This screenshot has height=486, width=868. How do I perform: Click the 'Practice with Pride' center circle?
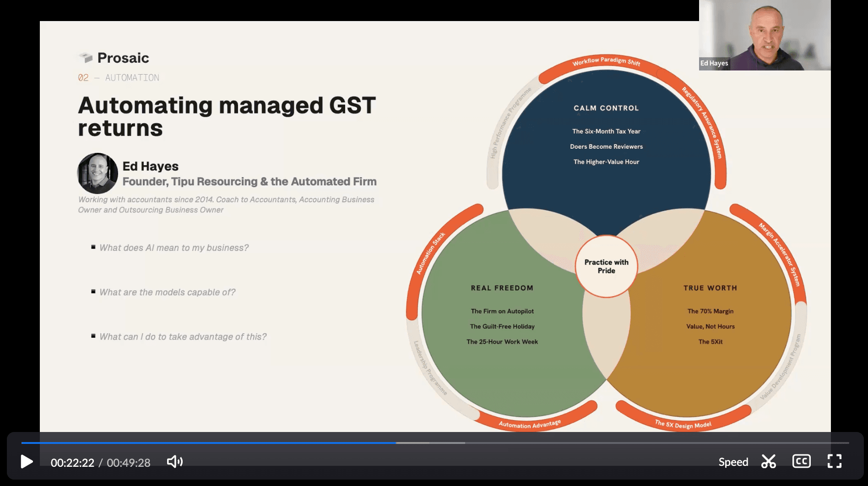[606, 266]
